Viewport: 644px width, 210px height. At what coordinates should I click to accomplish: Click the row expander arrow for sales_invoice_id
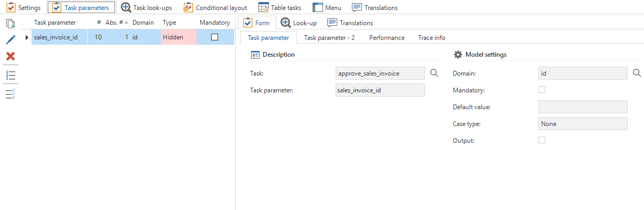[27, 37]
